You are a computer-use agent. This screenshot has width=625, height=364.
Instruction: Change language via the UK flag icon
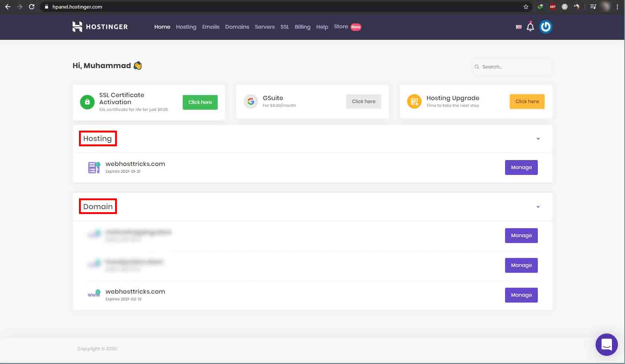point(518,27)
